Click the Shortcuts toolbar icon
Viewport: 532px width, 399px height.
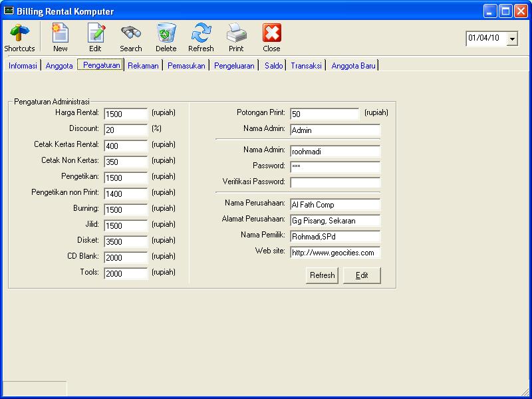19,33
